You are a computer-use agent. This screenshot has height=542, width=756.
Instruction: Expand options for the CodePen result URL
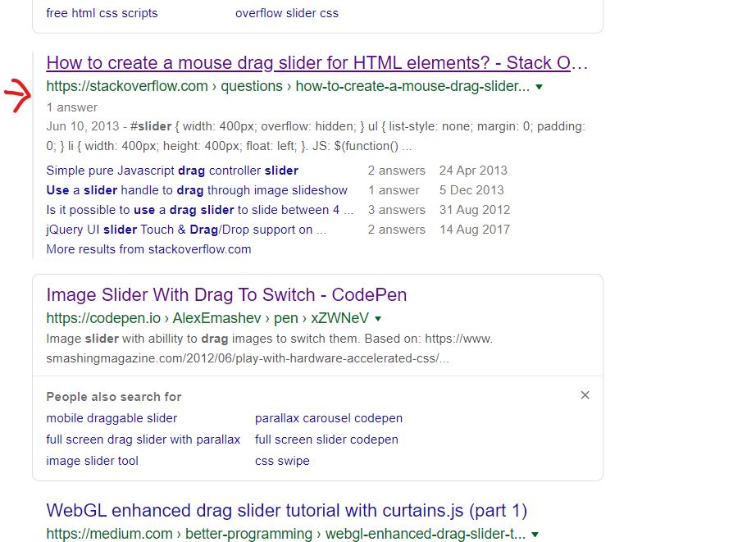377,317
